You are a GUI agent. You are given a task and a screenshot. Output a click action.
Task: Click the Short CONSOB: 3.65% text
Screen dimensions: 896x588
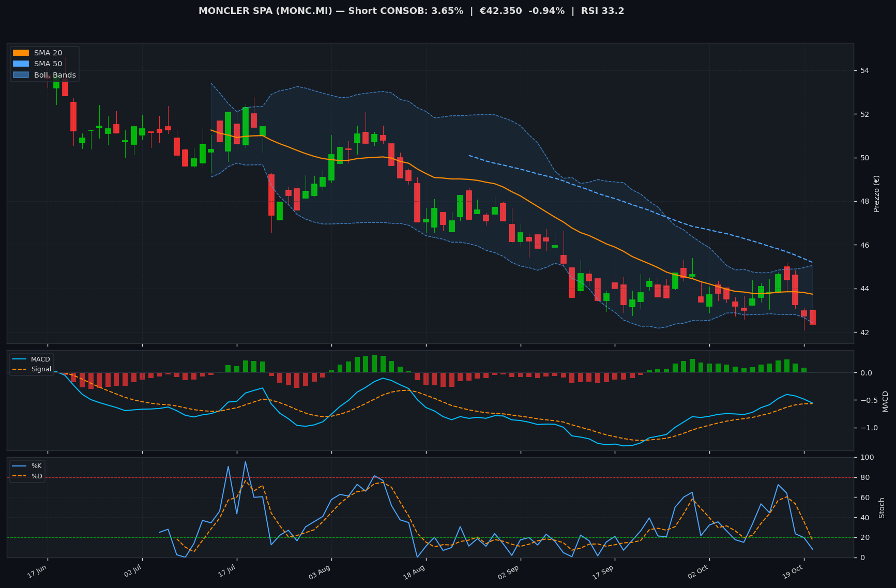pos(406,11)
